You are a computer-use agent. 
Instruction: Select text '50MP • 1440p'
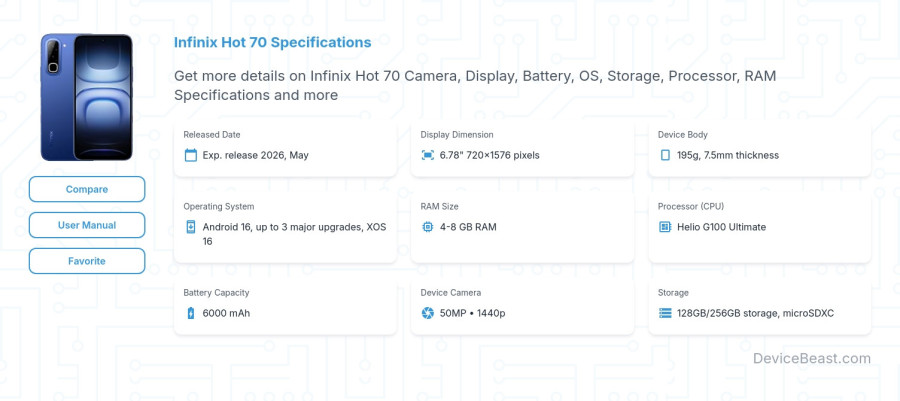472,313
